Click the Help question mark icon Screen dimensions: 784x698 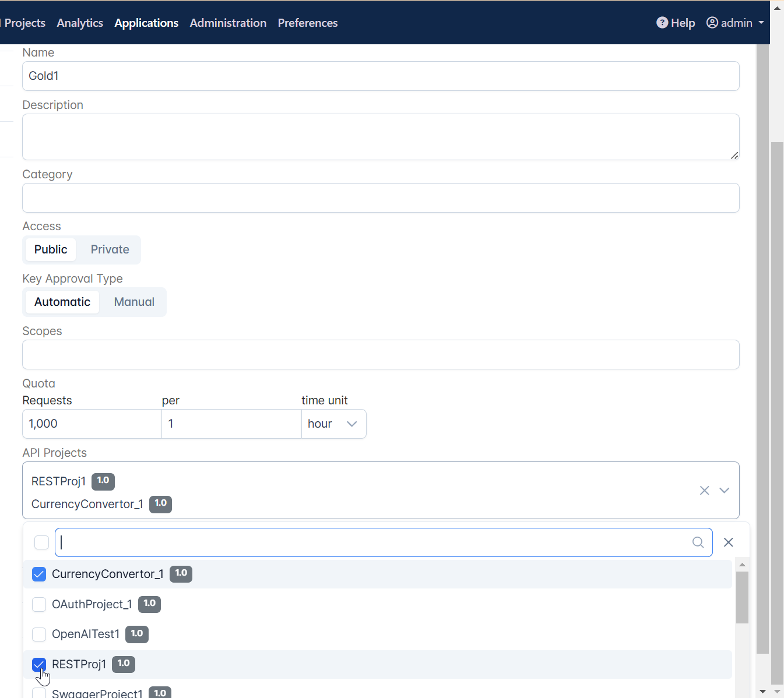click(x=662, y=23)
